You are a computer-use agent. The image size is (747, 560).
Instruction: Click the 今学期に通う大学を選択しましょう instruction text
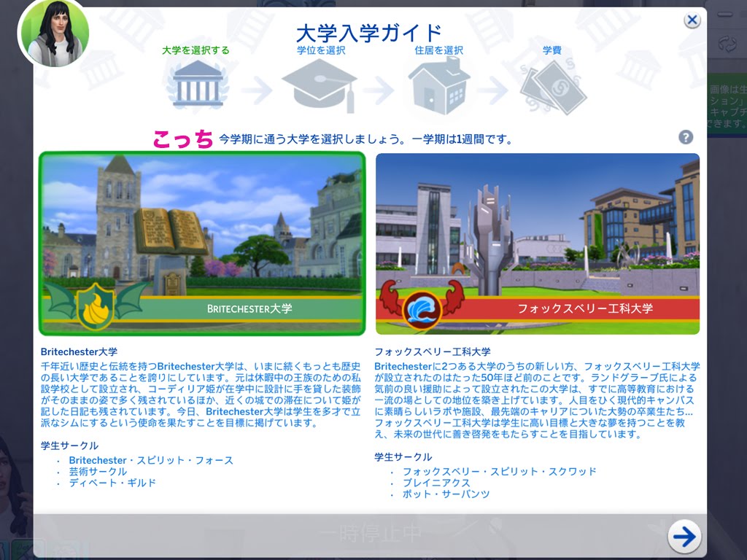pyautogui.click(x=365, y=139)
